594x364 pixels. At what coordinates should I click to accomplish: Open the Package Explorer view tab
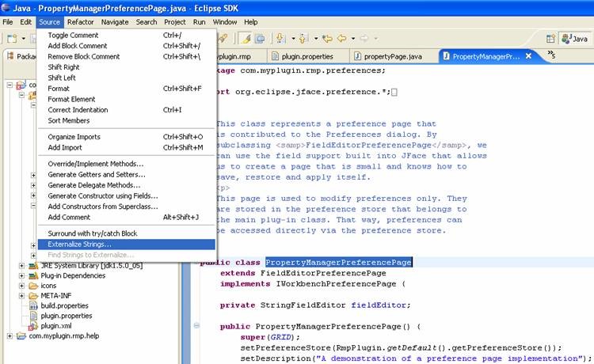[21, 56]
